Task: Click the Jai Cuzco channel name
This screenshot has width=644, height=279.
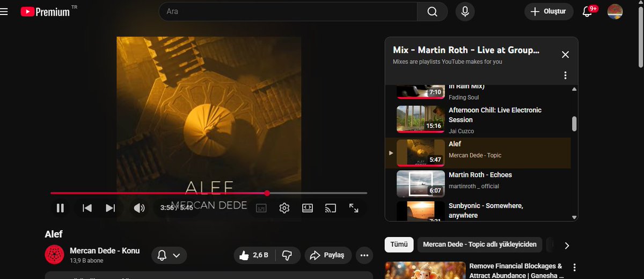Action: click(x=461, y=131)
